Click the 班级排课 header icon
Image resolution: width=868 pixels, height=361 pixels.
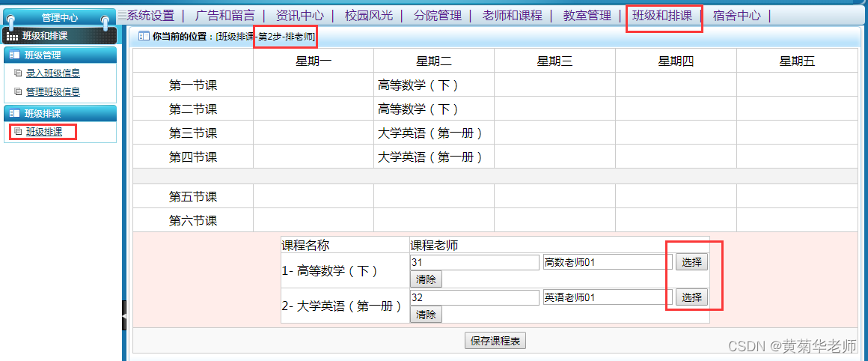click(x=14, y=114)
